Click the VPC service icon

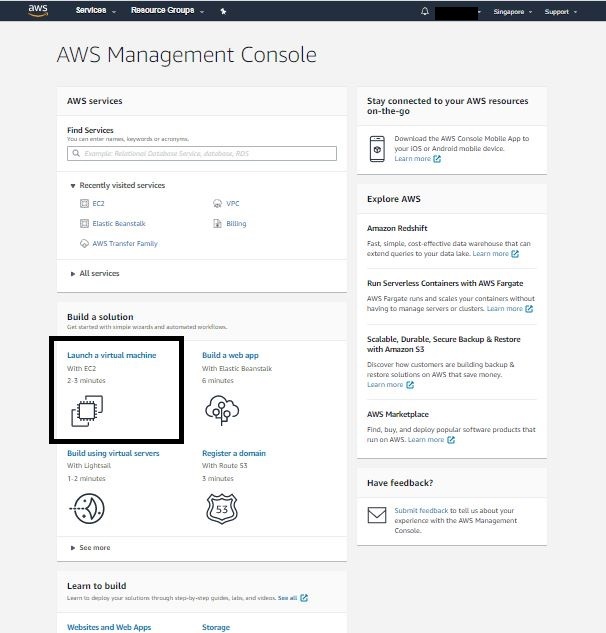(x=217, y=203)
